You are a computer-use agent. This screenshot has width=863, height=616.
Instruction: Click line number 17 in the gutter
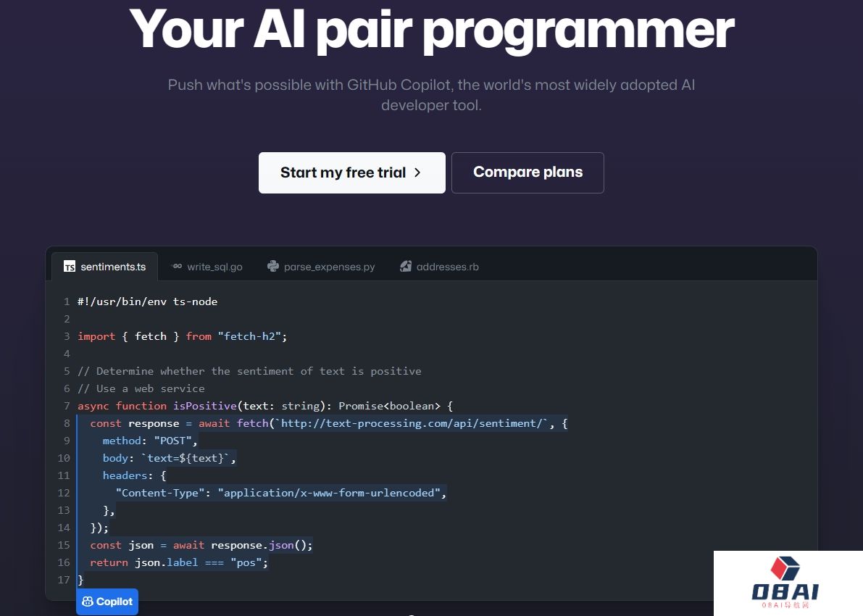[x=64, y=580]
